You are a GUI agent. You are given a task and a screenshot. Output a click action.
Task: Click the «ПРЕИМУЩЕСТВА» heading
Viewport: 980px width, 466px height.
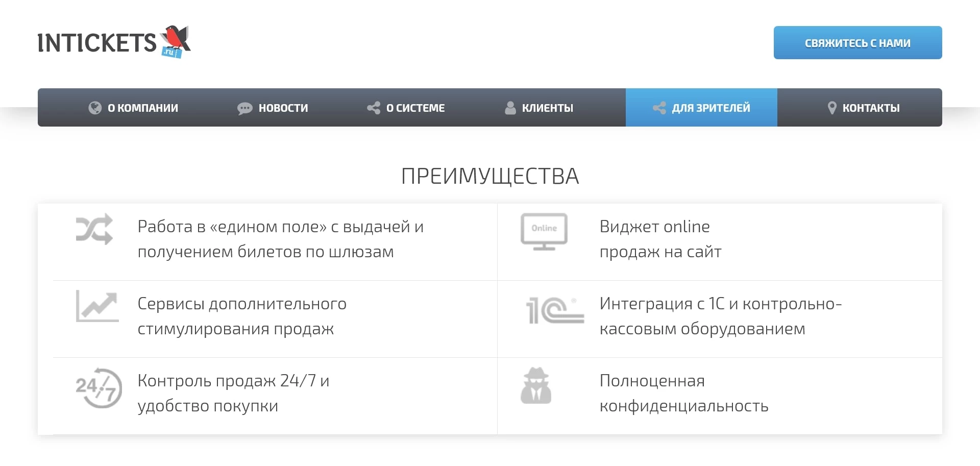tap(489, 176)
